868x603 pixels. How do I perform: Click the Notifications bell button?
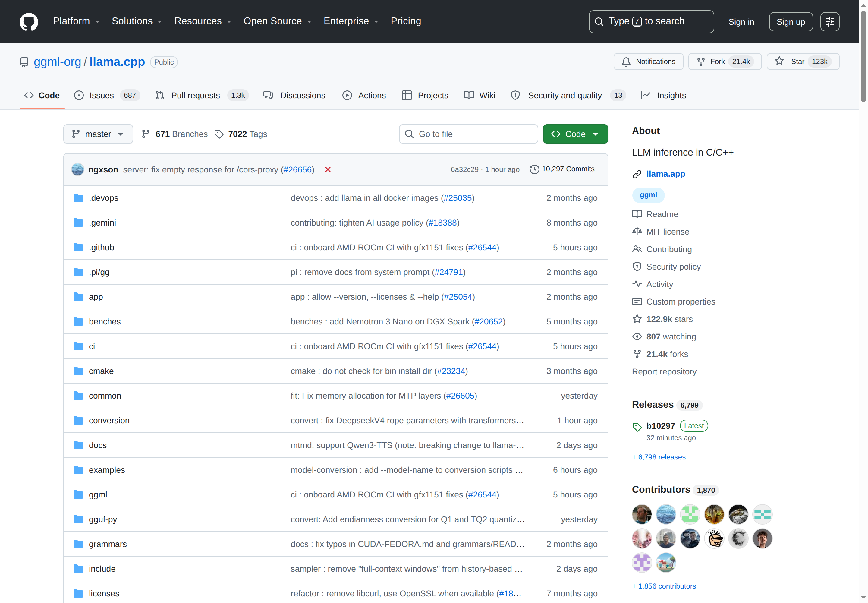click(x=648, y=62)
